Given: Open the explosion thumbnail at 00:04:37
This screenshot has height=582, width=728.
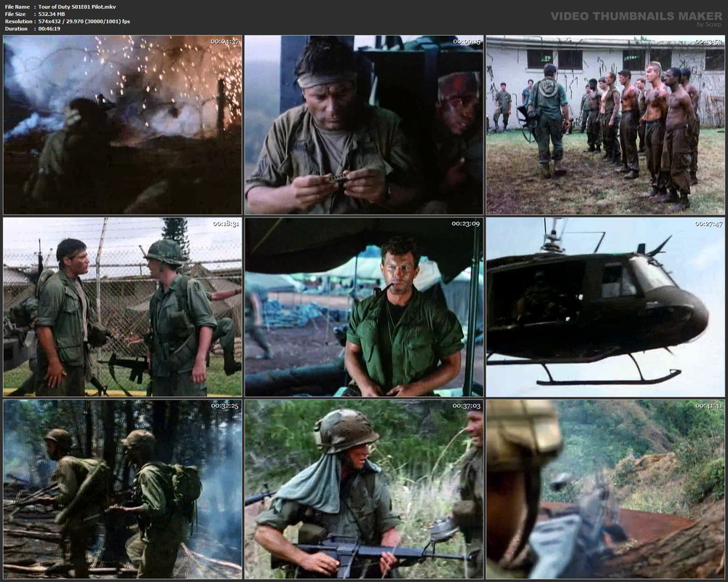Looking at the screenshot, I should pyautogui.click(x=122, y=125).
